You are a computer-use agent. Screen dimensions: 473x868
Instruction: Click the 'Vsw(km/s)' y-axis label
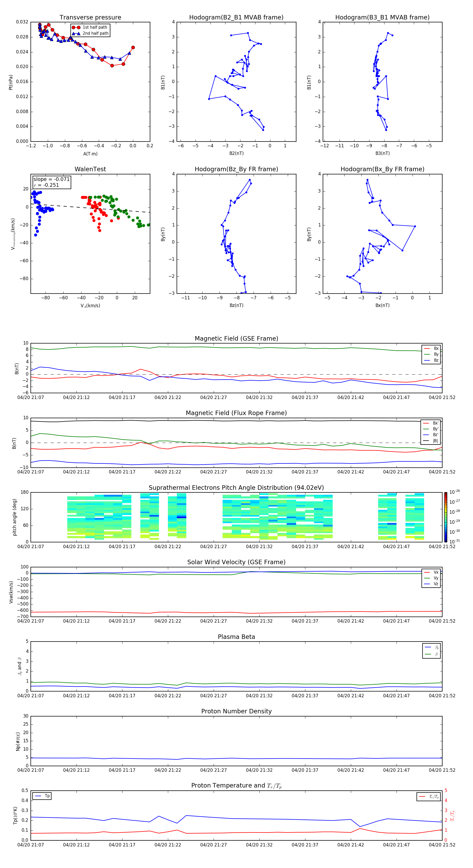click(x=11, y=592)
